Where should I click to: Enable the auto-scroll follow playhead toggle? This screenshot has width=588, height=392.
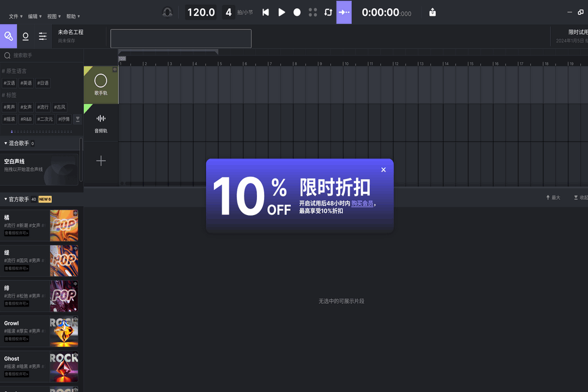(344, 12)
